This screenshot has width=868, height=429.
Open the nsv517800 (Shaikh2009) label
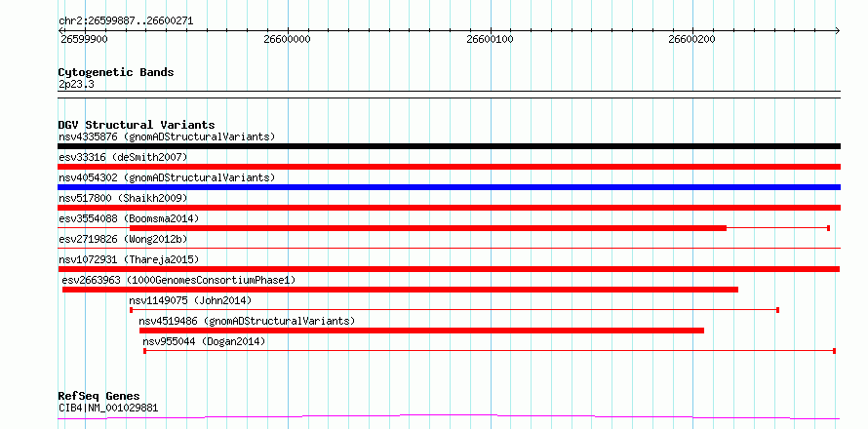[x=123, y=198]
